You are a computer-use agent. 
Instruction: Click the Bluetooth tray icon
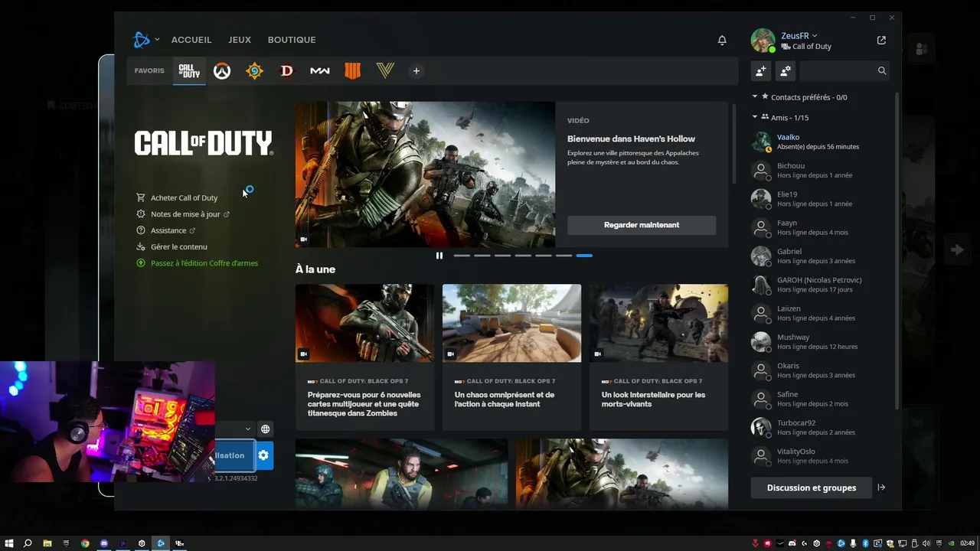[x=866, y=543]
